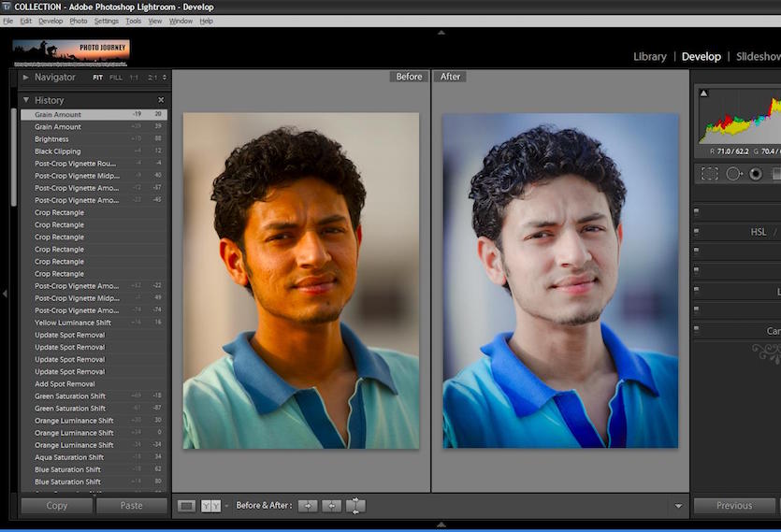This screenshot has width=781, height=532.
Task: Click the After label above right photo
Action: [x=450, y=77]
